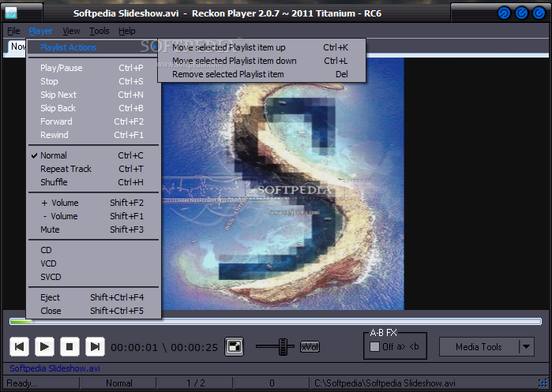This screenshot has width=552, height=392.
Task: Start playback with the play button
Action: click(44, 347)
